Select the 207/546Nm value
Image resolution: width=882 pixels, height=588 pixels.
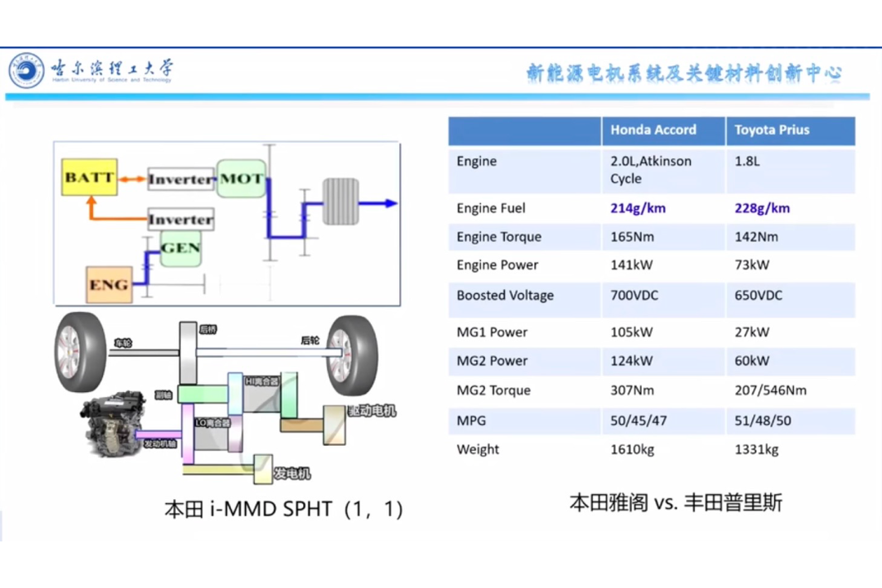point(771,390)
